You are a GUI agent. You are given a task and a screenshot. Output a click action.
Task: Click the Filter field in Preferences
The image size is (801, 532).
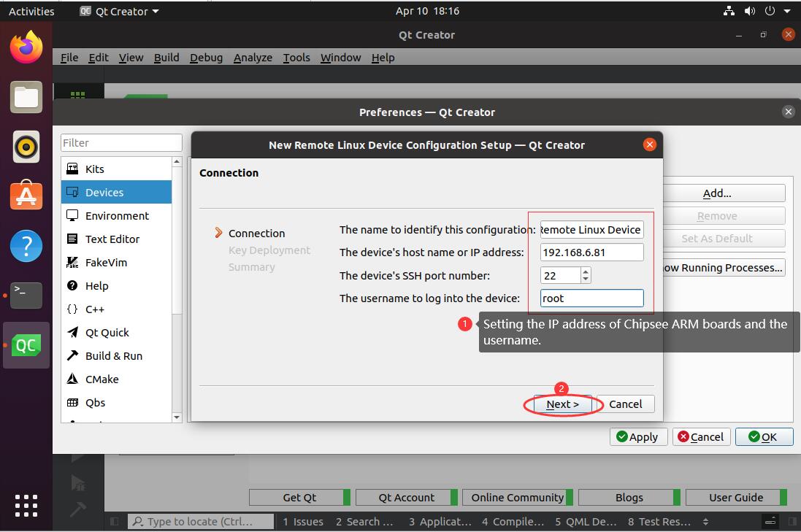pyautogui.click(x=121, y=143)
